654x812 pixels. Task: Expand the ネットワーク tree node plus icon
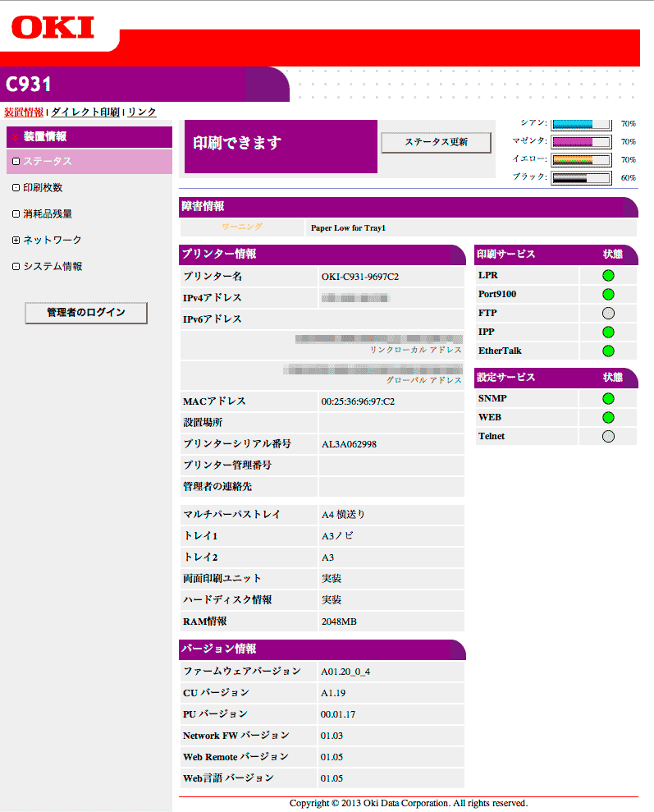(16, 240)
